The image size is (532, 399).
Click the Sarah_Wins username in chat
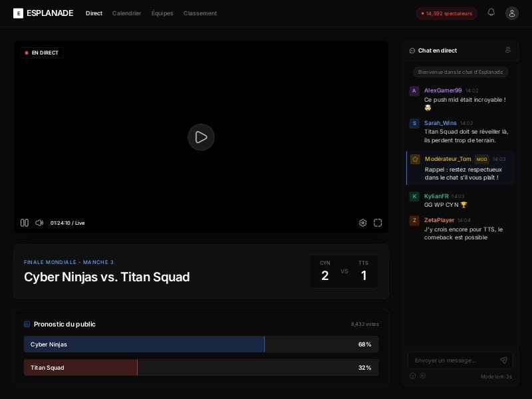click(x=440, y=123)
